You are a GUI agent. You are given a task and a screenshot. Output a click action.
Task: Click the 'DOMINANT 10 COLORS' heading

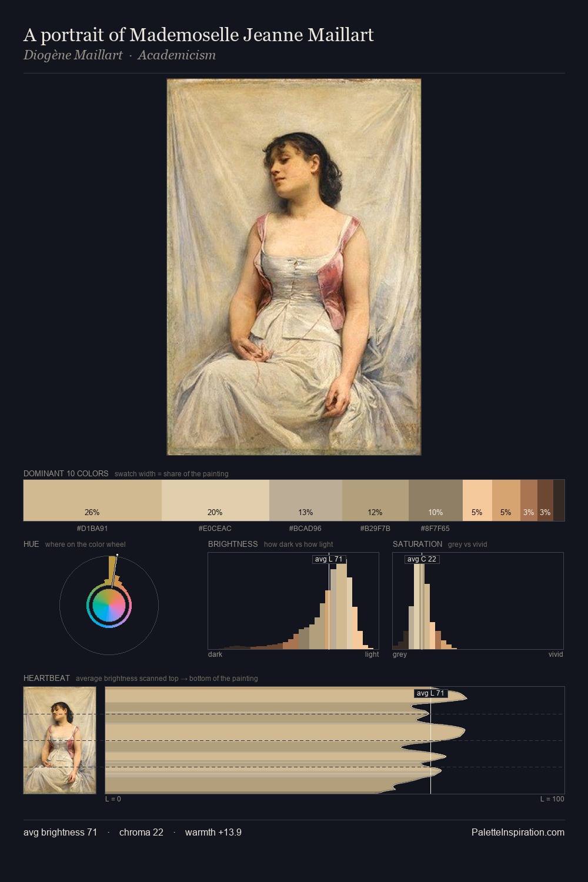pyautogui.click(x=66, y=473)
